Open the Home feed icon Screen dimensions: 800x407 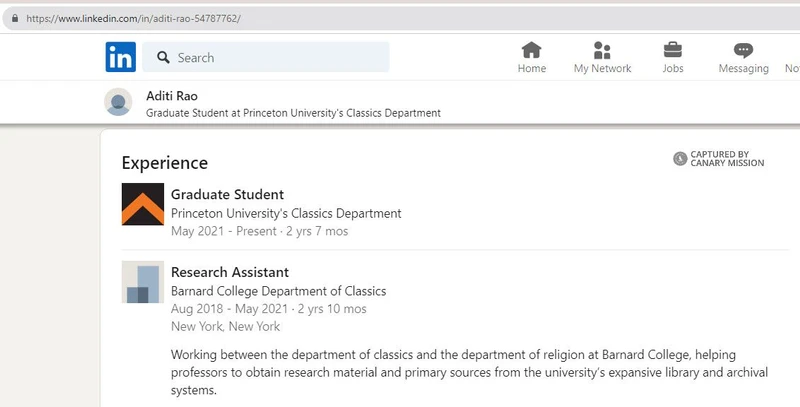531,50
